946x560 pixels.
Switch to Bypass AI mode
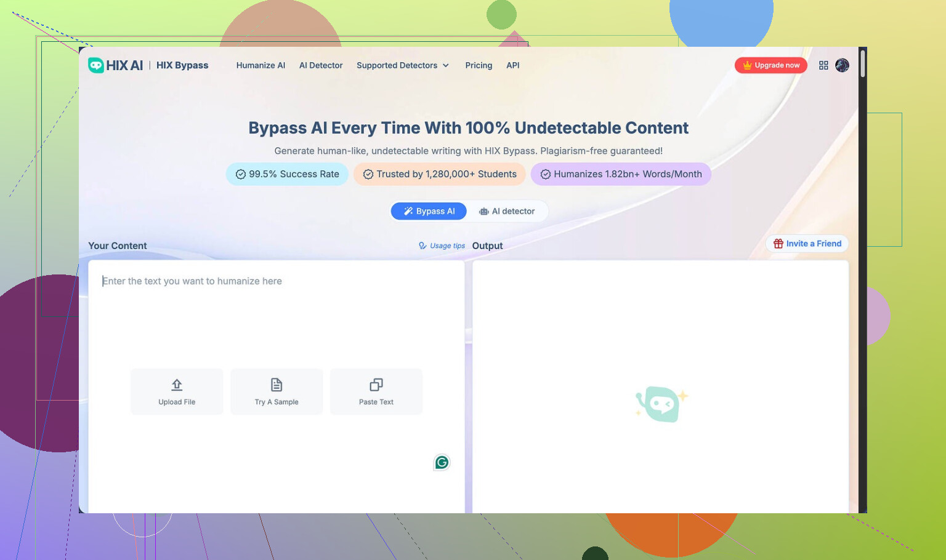(429, 211)
